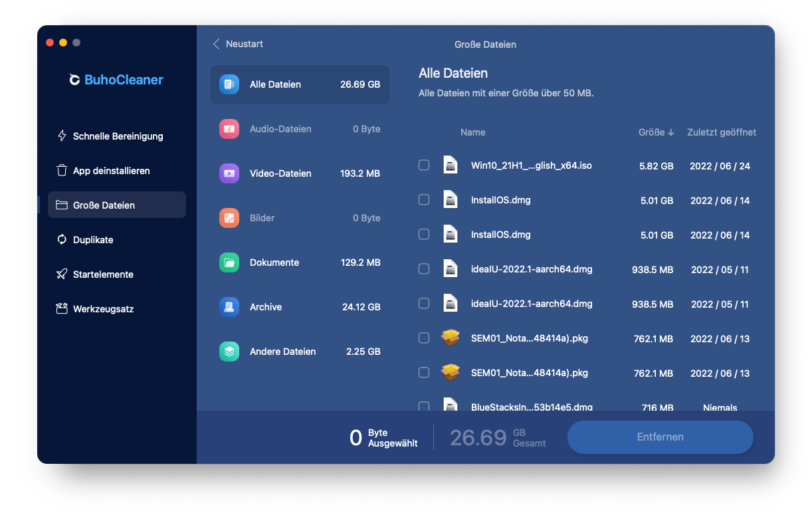
Task: Check the first idealU-2022.1-aarch64.dmg checkbox
Action: pos(424,269)
